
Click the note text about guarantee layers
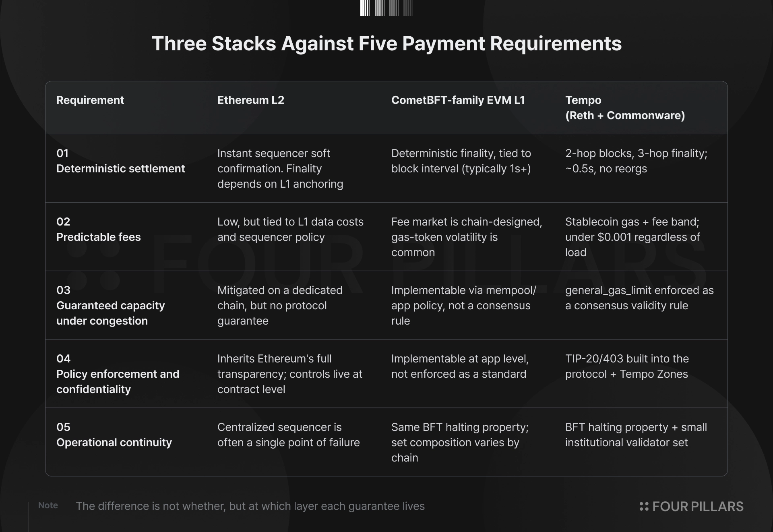tap(250, 506)
